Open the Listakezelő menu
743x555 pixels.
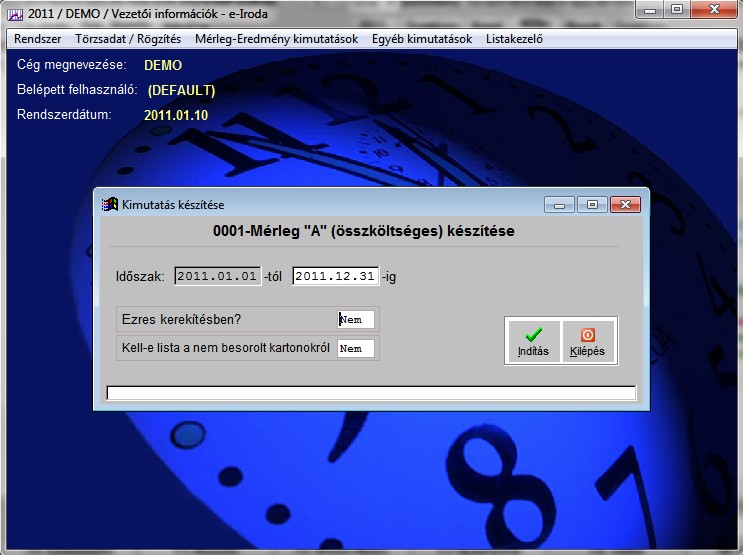(514, 39)
